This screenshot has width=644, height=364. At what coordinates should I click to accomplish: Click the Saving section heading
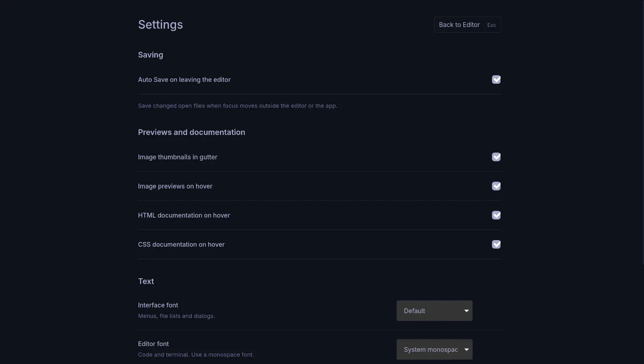pyautogui.click(x=150, y=55)
